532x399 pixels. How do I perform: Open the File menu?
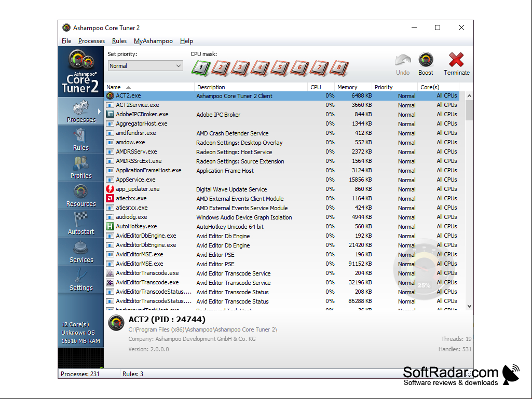(66, 41)
